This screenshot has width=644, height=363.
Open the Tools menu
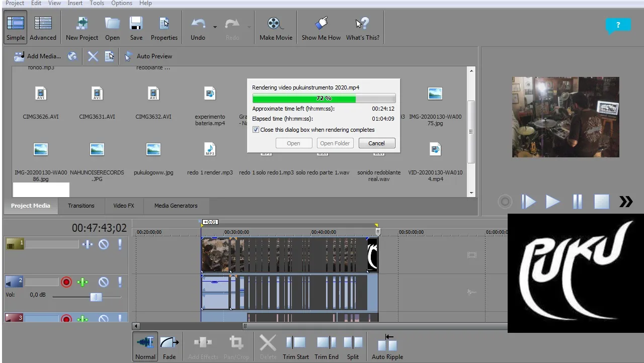pyautogui.click(x=97, y=3)
